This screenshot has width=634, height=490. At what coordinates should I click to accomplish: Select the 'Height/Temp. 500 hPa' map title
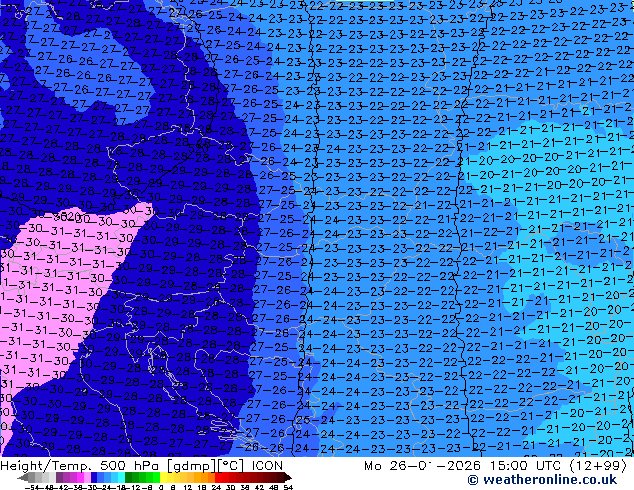coord(80,466)
